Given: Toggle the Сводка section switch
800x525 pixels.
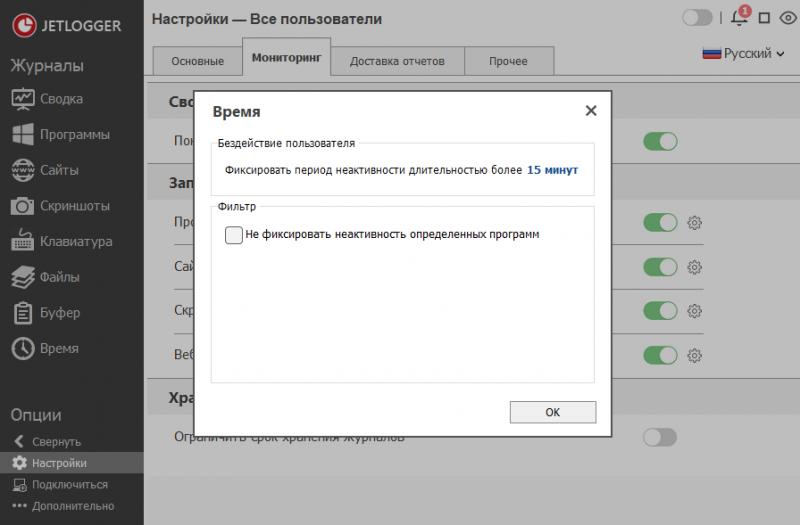Looking at the screenshot, I should pos(660,141).
